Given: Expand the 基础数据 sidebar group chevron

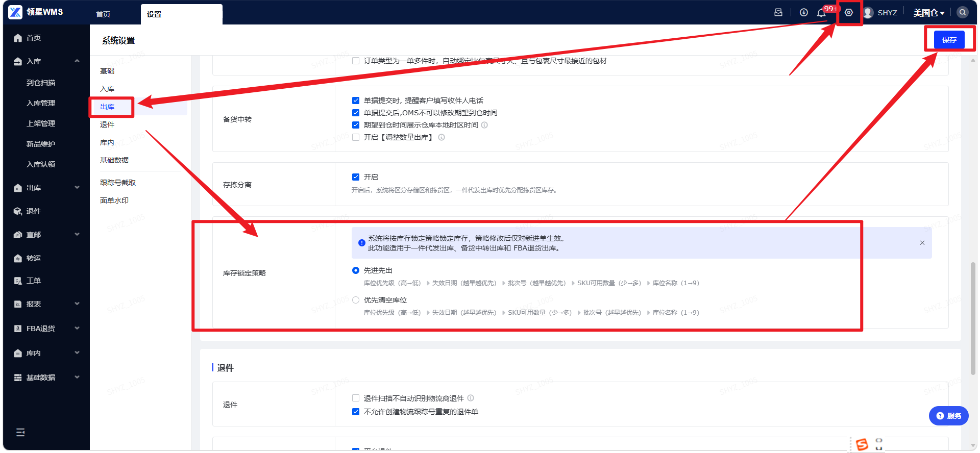Looking at the screenshot, I should (77, 377).
